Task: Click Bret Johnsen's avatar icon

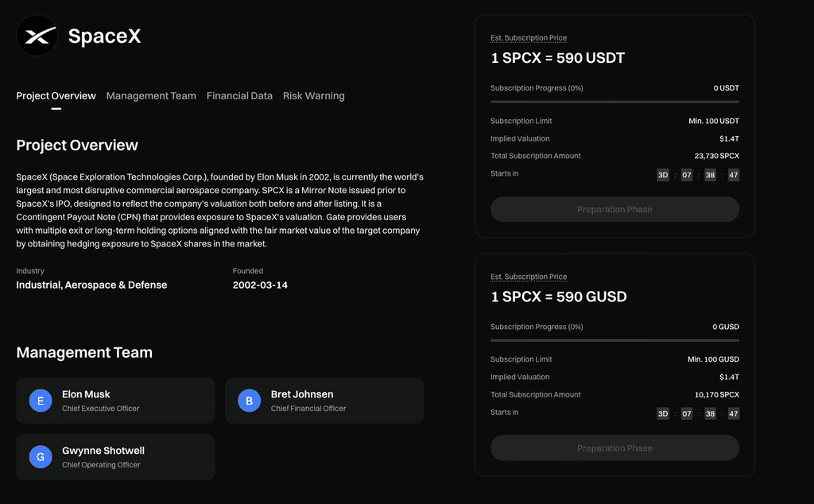Action: pos(249,401)
